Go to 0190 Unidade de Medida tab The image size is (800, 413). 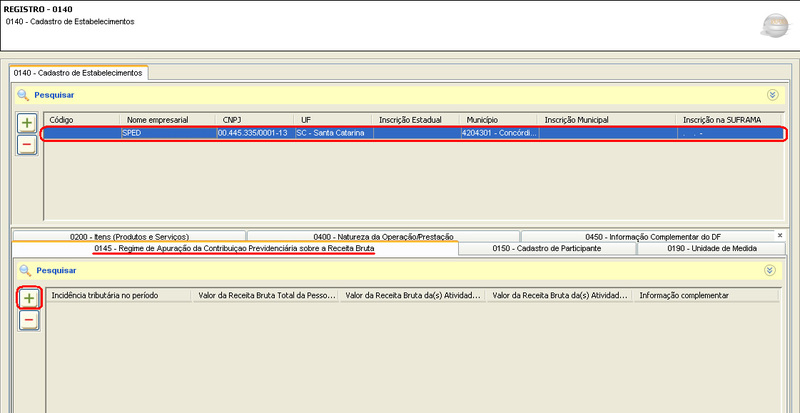point(711,248)
